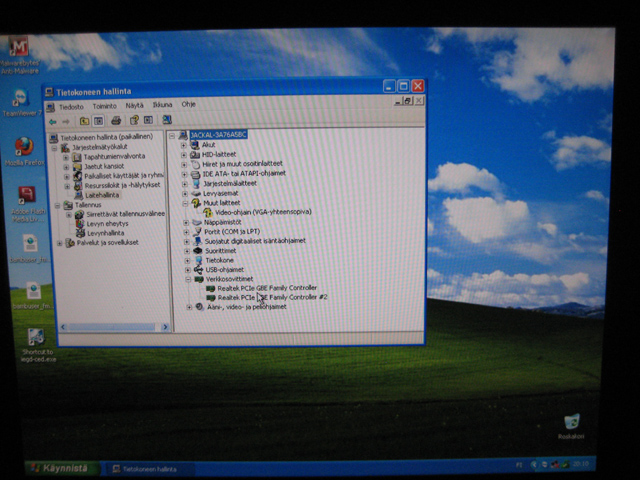
Task: Expand the Levyasemat category
Action: point(185,194)
